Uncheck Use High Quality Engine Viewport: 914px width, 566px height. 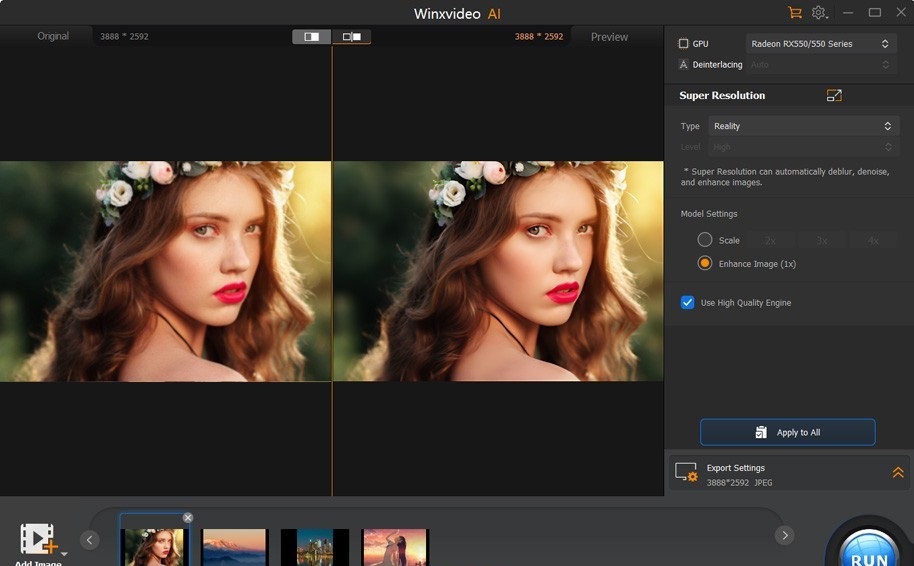click(688, 302)
